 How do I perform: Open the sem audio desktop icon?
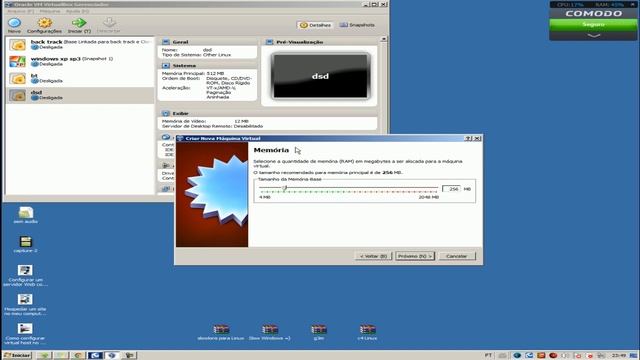pyautogui.click(x=26, y=212)
